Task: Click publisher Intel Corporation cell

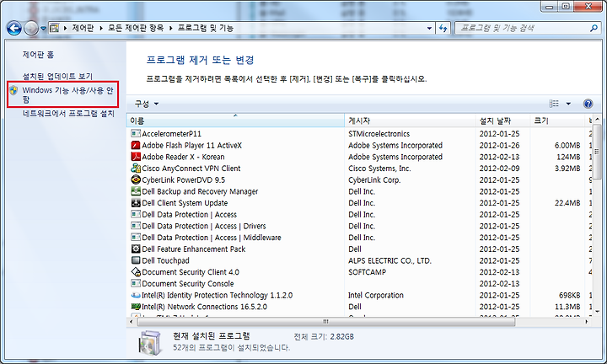Action: (375, 295)
